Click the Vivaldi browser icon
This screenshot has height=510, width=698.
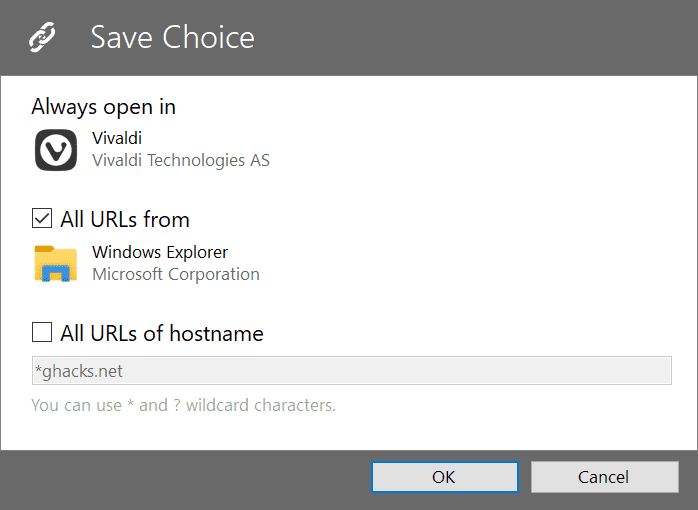point(56,150)
